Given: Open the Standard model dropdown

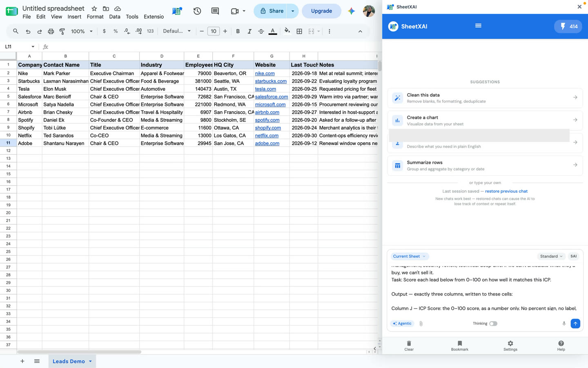Looking at the screenshot, I should [x=551, y=256].
